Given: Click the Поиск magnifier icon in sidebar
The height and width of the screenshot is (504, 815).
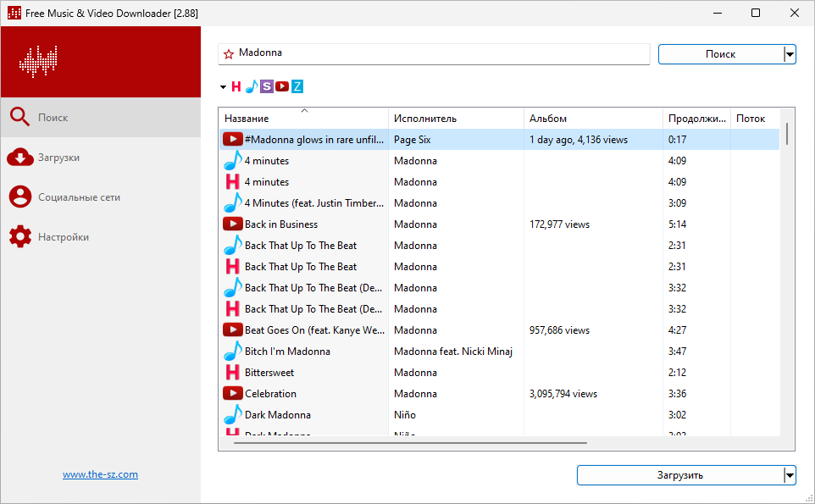Looking at the screenshot, I should click(x=19, y=118).
